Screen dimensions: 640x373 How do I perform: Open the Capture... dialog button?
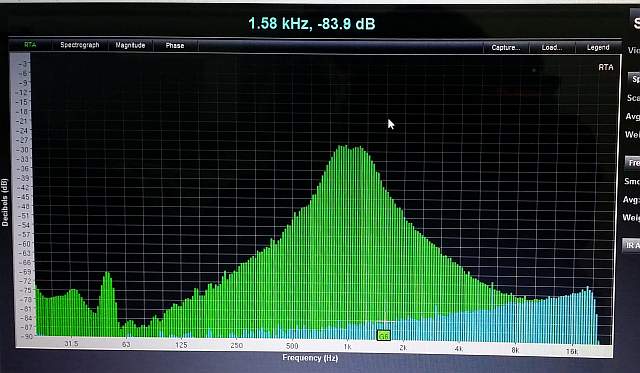pos(506,47)
